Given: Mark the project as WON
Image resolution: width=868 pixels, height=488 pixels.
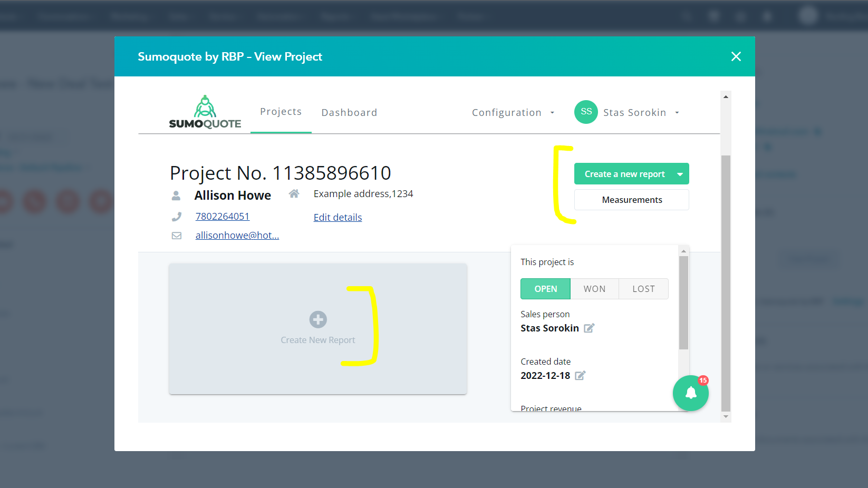Looking at the screenshot, I should pyautogui.click(x=594, y=289).
